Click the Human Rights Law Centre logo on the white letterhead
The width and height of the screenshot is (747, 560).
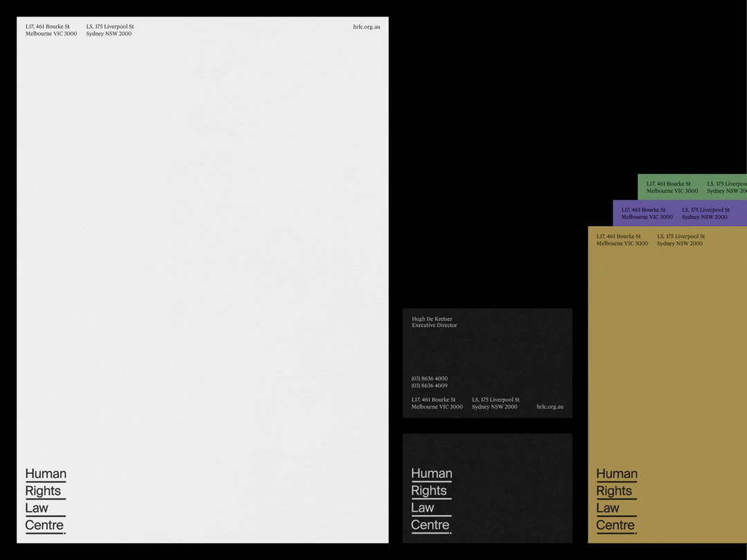(46, 501)
